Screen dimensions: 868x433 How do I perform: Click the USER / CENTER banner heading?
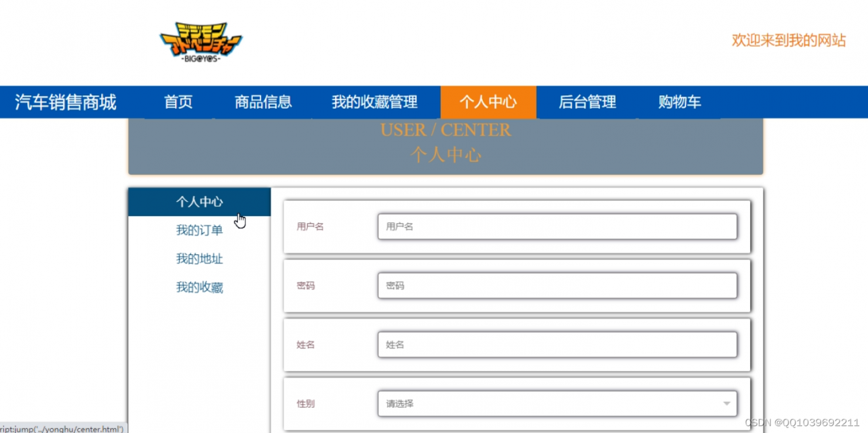pyautogui.click(x=446, y=129)
